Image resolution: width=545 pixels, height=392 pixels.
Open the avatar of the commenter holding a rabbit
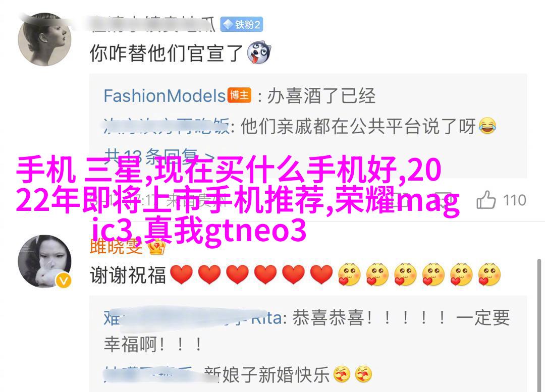point(44,261)
